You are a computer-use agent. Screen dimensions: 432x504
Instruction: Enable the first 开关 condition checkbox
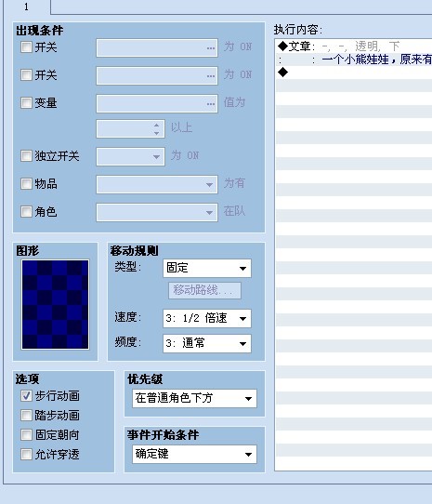click(x=26, y=46)
